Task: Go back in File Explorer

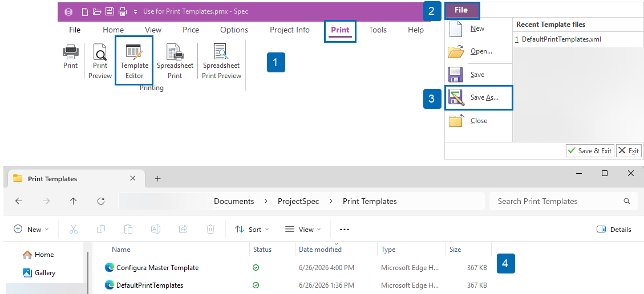Action: pos(18,201)
